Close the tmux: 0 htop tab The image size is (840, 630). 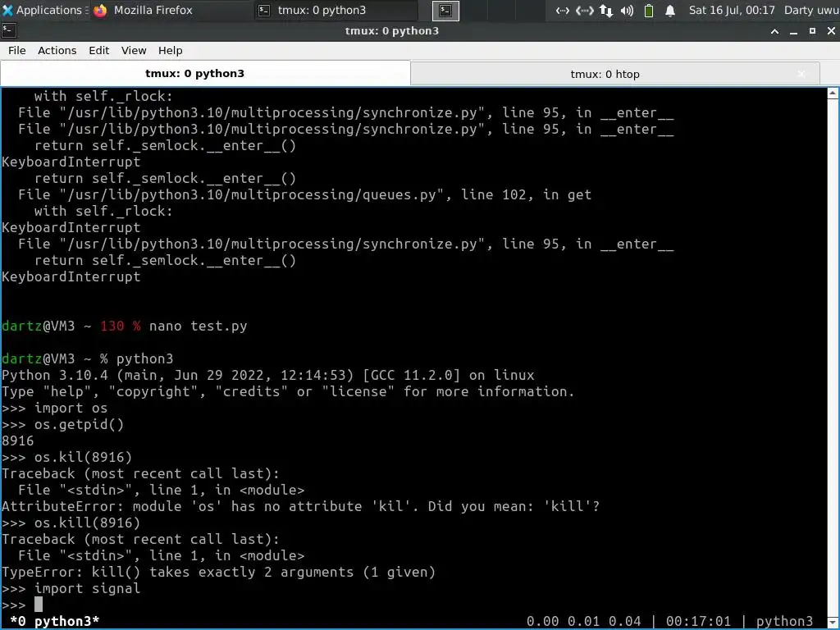[x=801, y=74]
